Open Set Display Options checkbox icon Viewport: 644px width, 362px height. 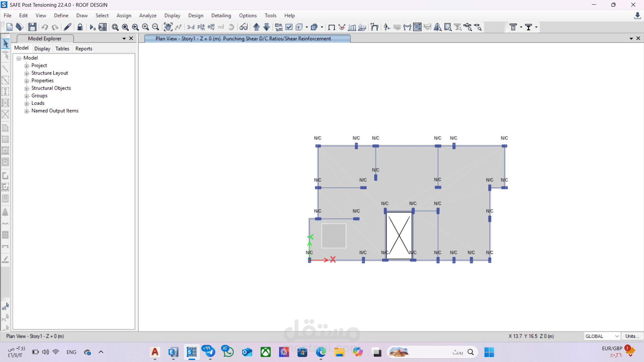(289, 27)
